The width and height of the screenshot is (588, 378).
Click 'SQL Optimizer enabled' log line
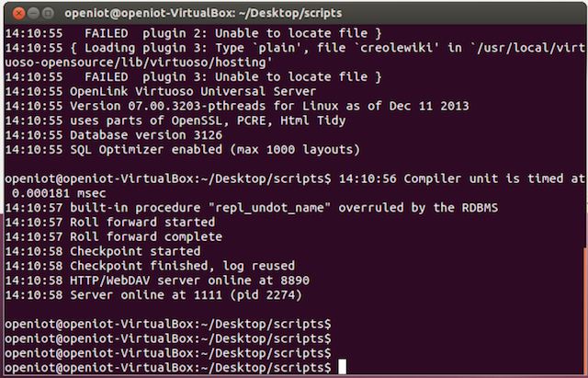coord(183,150)
